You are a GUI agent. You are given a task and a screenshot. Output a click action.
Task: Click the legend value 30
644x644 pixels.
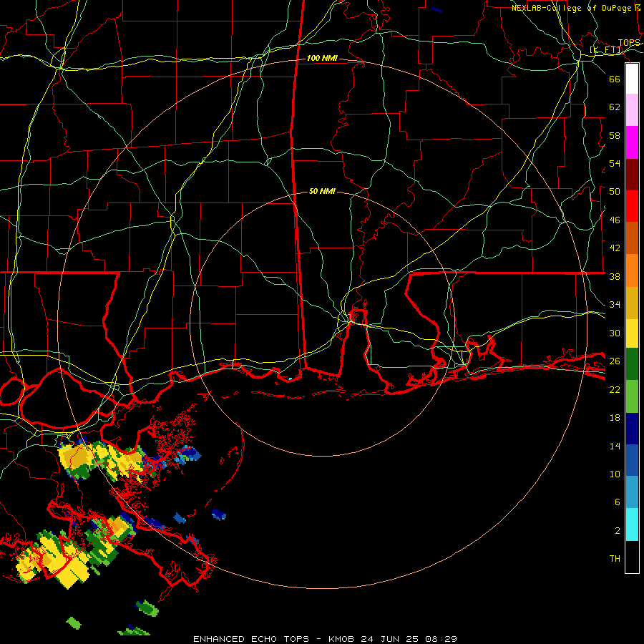[x=615, y=333]
